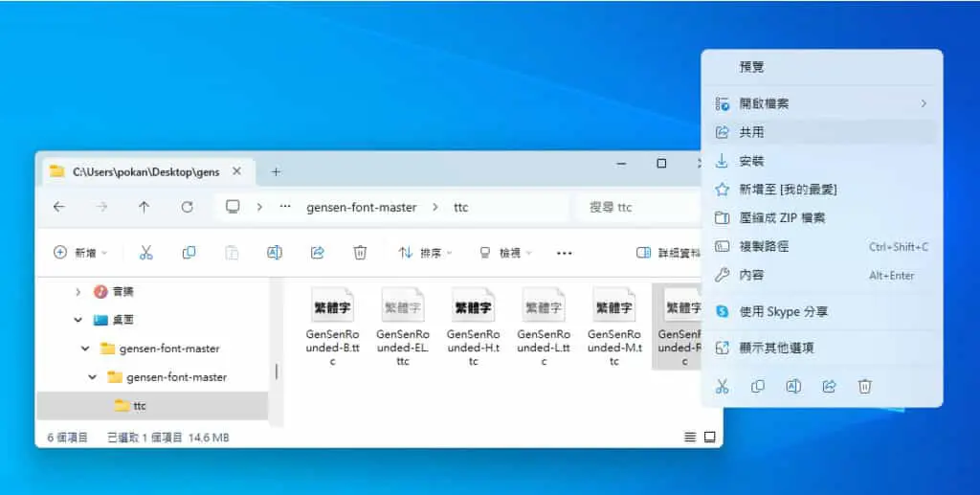The image size is (980, 495).
Task: Open the 檢視 view dropdown
Action: click(x=505, y=253)
